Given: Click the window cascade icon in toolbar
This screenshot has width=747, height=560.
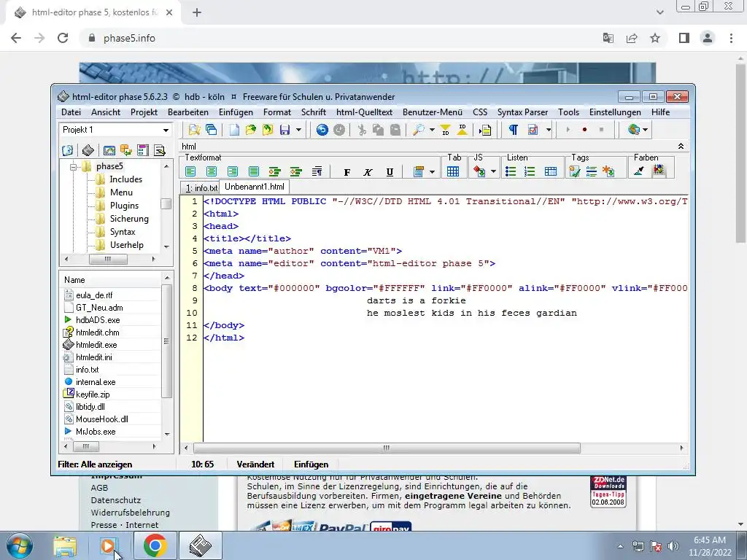Looking at the screenshot, I should pyautogui.click(x=211, y=130).
